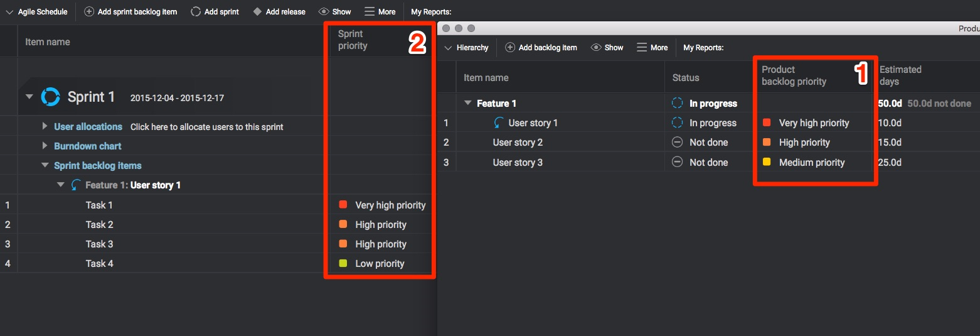Click the In progress status icon for Feature 1
Viewport: 980px width, 336px height.
pyautogui.click(x=677, y=104)
